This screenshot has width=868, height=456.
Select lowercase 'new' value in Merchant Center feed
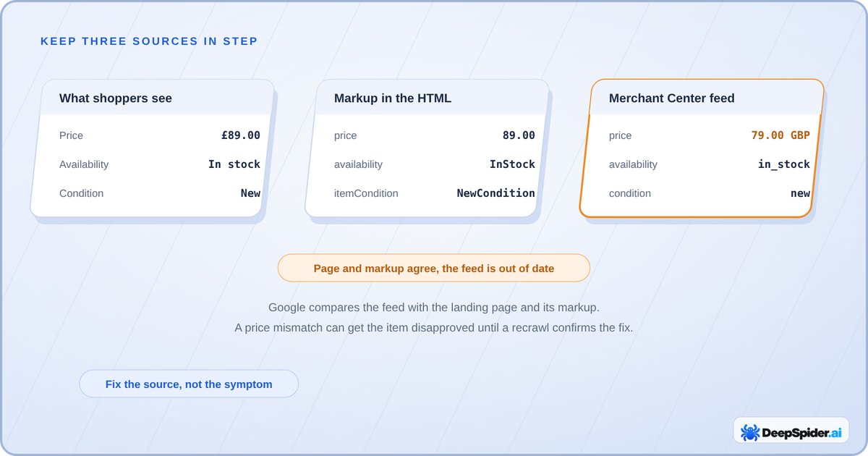point(800,193)
